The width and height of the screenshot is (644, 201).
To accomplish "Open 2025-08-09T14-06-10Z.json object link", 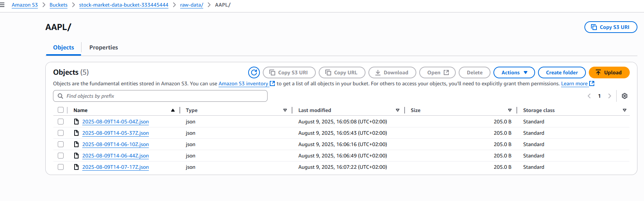I will pyautogui.click(x=115, y=144).
